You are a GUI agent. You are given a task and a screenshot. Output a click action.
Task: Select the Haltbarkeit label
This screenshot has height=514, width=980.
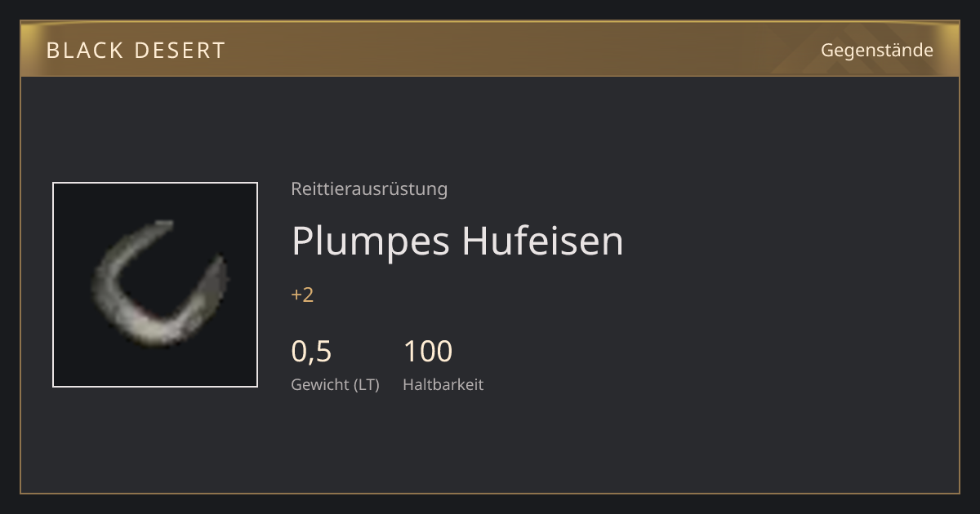click(x=443, y=384)
